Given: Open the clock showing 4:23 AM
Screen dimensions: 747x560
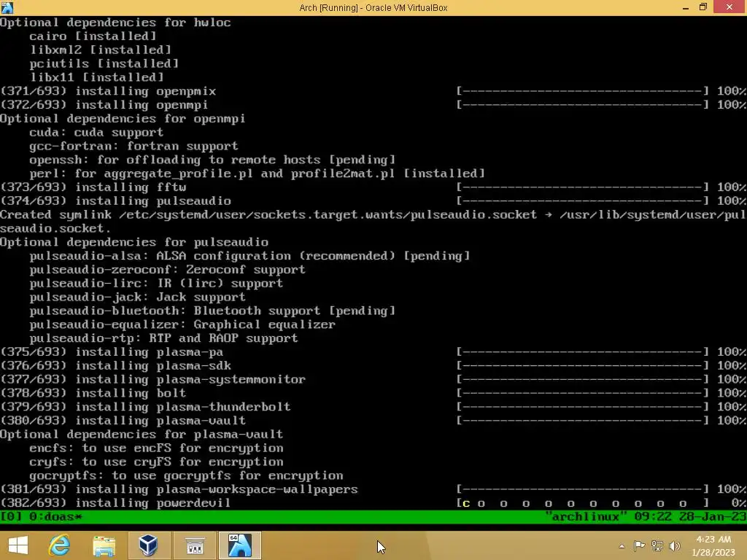Looking at the screenshot, I should click(x=713, y=540).
